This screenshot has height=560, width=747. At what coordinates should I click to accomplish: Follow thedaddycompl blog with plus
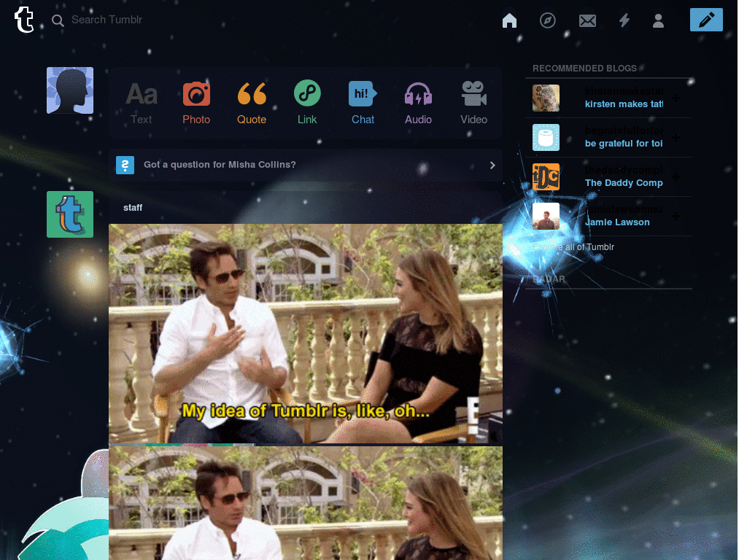[676, 176]
